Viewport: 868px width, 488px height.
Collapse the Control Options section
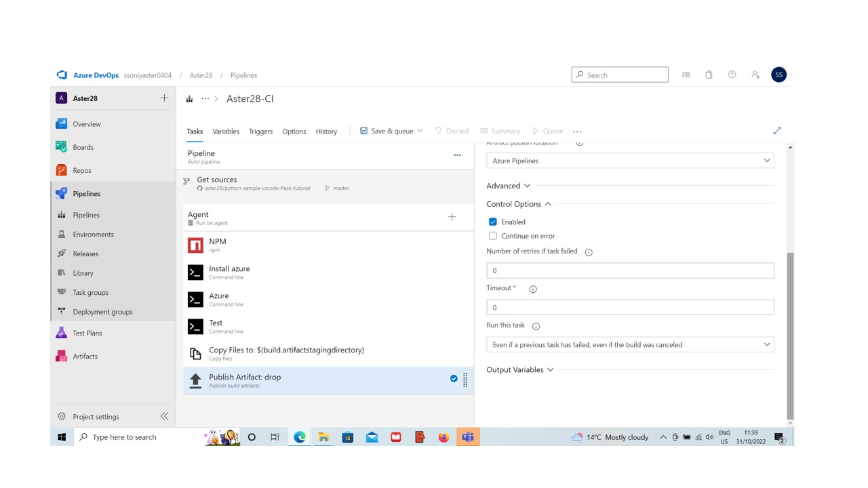click(x=519, y=204)
